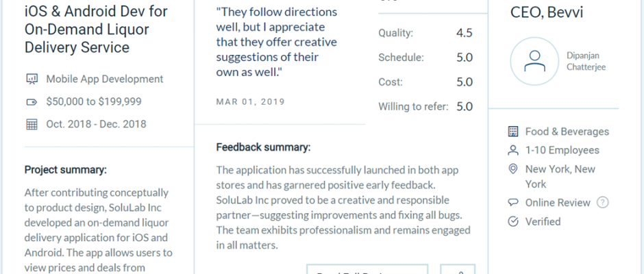Click the speech bubble icon for Online Review

513,203
